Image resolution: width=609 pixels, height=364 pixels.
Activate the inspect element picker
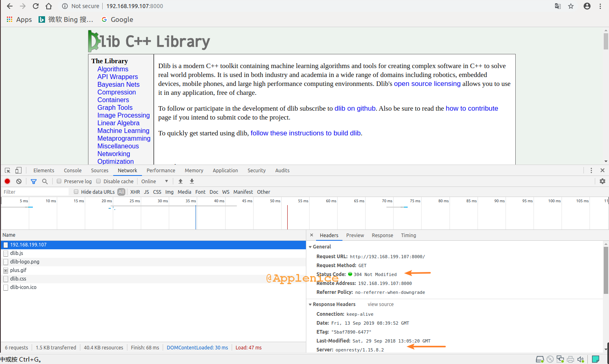click(8, 171)
